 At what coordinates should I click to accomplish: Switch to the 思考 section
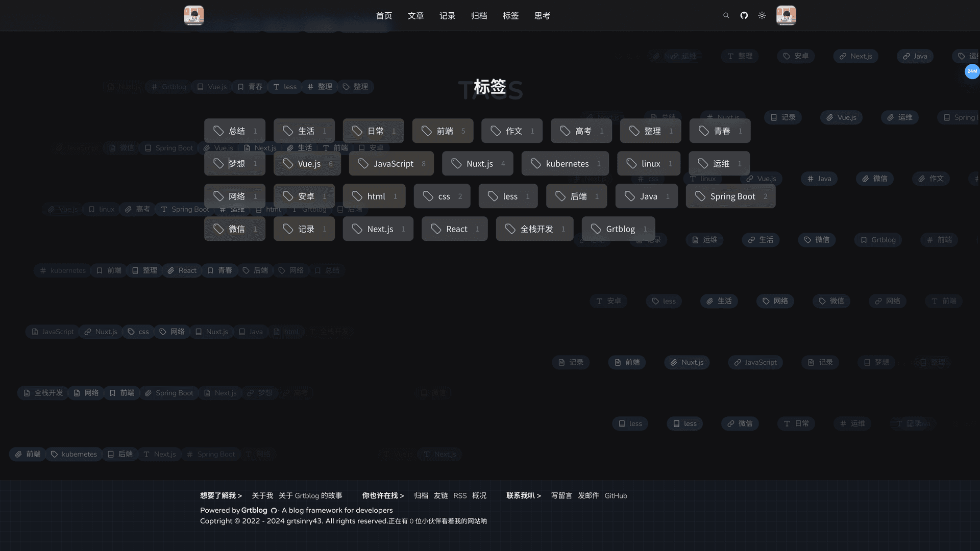click(542, 16)
